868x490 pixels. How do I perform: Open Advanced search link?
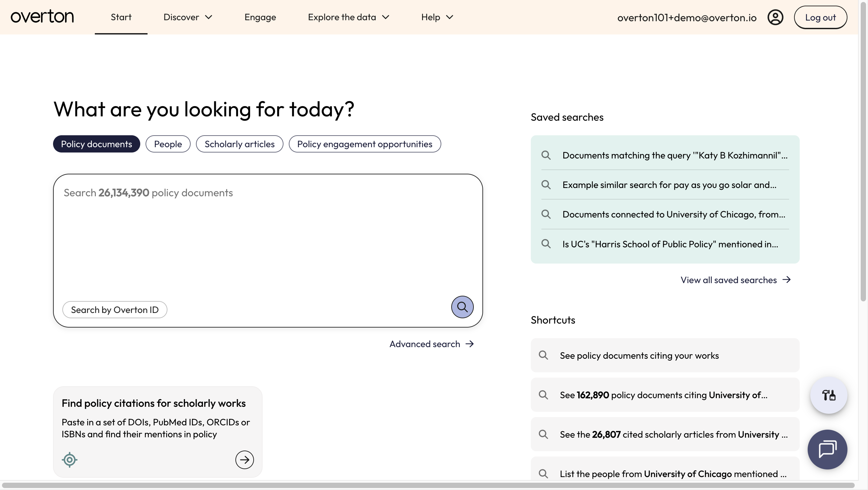coord(432,344)
